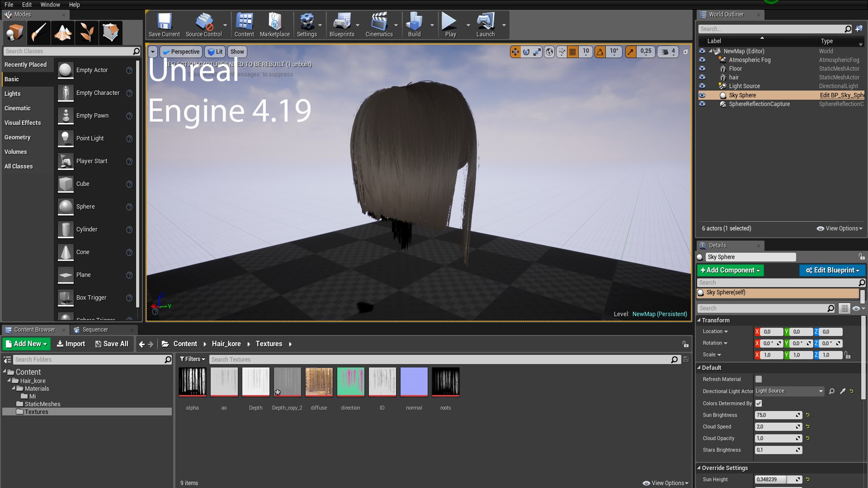Select the Lights category in Modes panel
Screen dimensions: 868x488
[13, 94]
